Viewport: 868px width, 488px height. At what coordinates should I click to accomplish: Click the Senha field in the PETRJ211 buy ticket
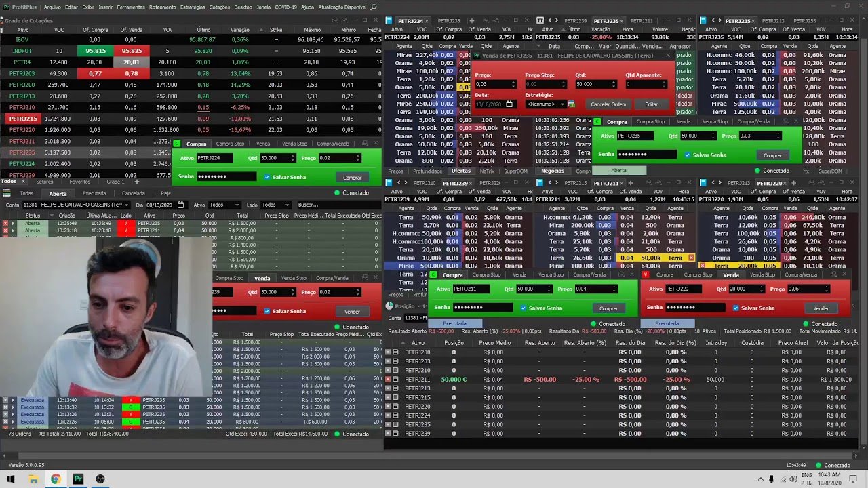(483, 308)
